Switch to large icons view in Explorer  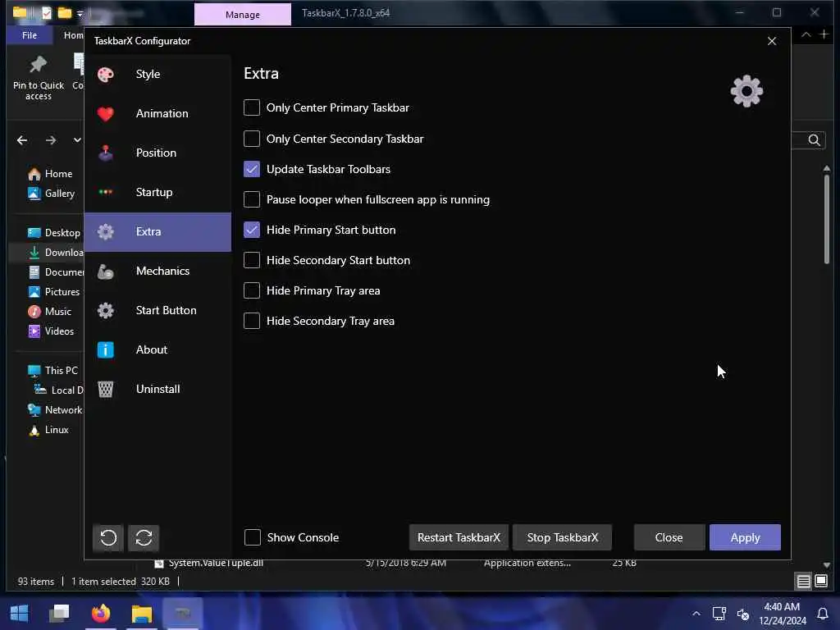[x=821, y=581]
